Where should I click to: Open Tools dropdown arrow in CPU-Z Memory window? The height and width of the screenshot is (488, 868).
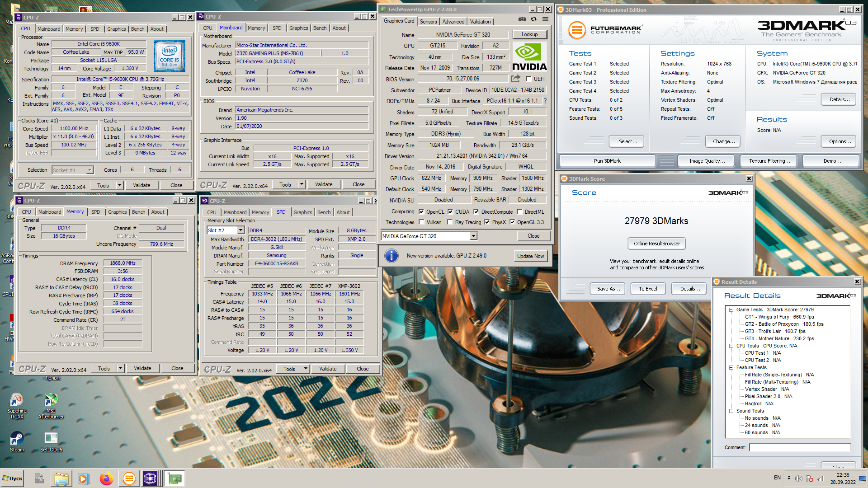pyautogui.click(x=120, y=368)
